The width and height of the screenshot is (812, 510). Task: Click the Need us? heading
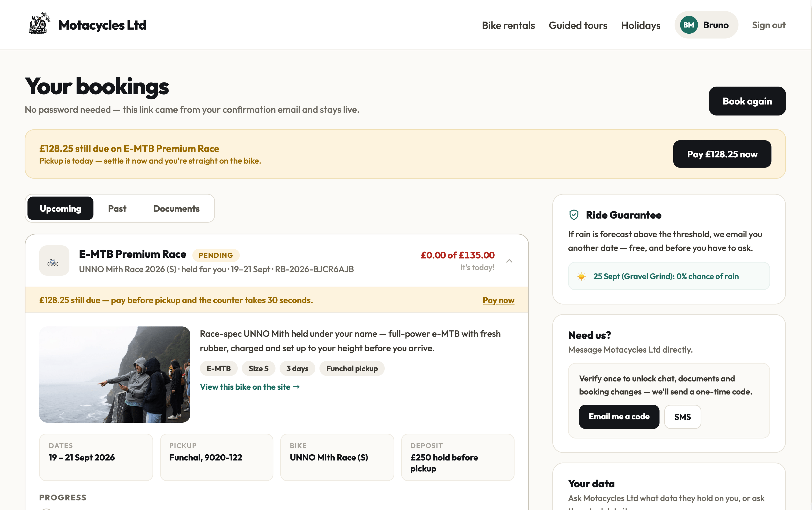tap(589, 335)
